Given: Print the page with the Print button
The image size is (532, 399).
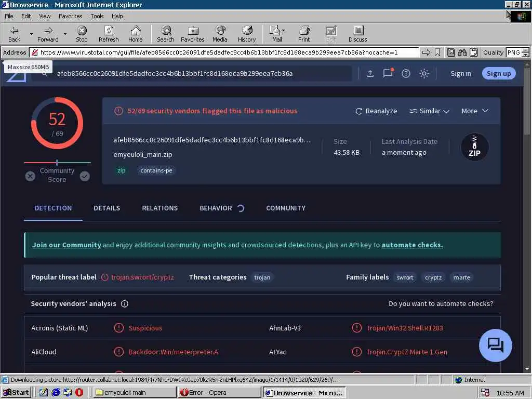Looking at the screenshot, I should click(x=304, y=34).
